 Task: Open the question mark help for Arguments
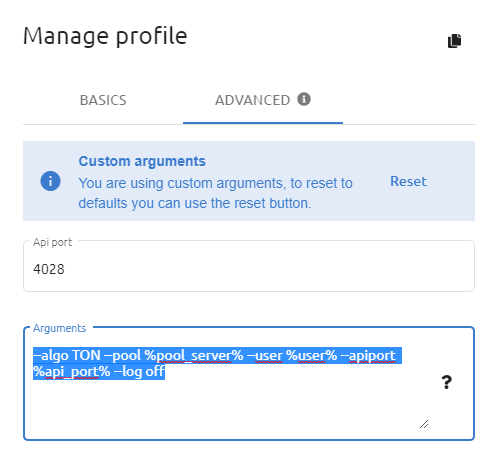pyautogui.click(x=446, y=382)
